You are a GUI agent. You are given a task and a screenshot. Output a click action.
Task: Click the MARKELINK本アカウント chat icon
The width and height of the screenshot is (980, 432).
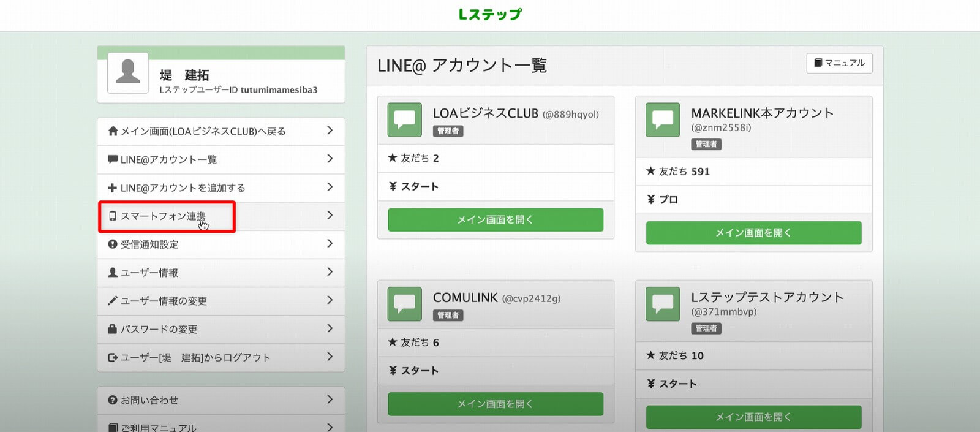point(663,119)
